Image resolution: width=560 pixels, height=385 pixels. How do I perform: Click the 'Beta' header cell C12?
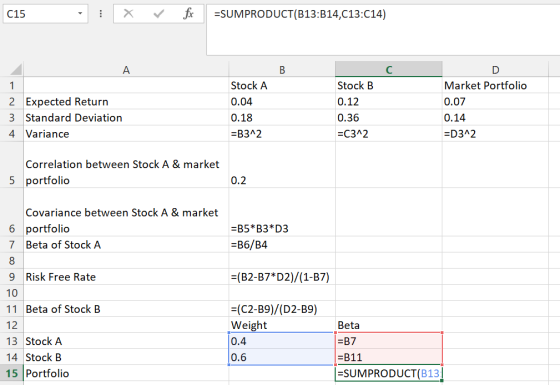389,325
